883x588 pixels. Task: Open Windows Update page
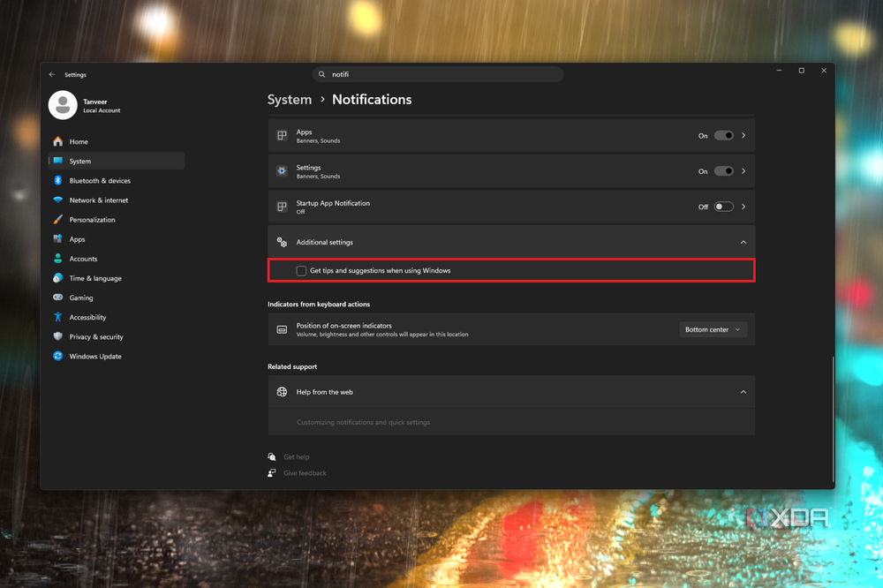(117, 356)
